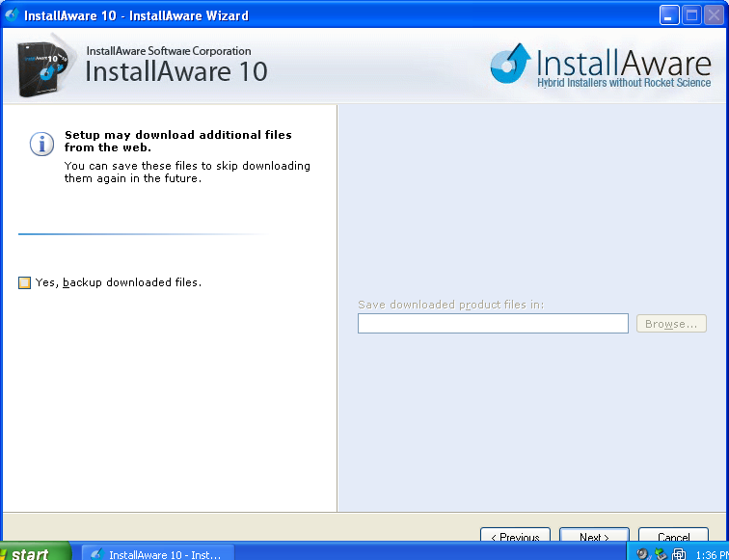Click 'You can save these files' description text
The image size is (729, 560).
click(x=187, y=172)
